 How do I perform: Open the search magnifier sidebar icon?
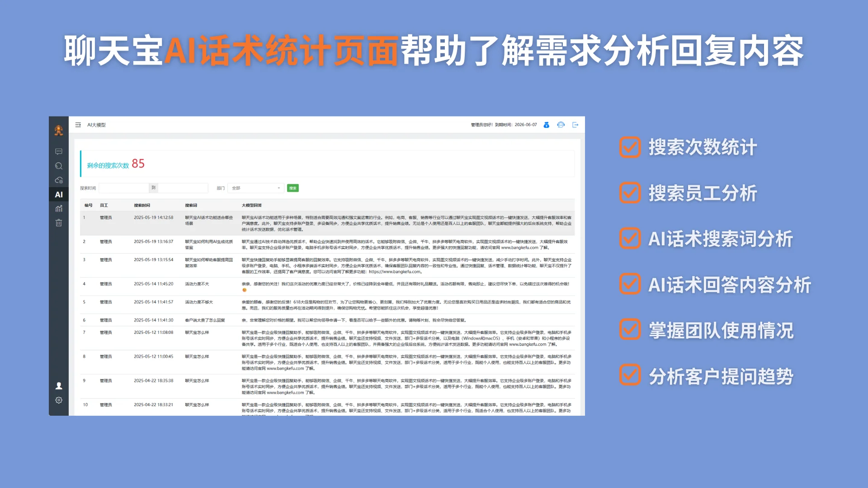59,166
